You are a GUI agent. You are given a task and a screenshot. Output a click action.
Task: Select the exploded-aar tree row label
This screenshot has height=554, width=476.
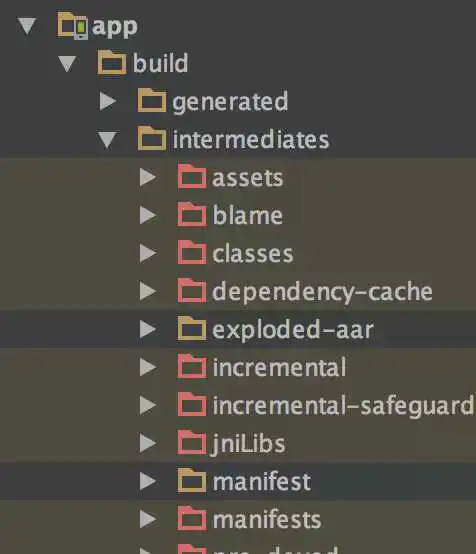click(293, 330)
